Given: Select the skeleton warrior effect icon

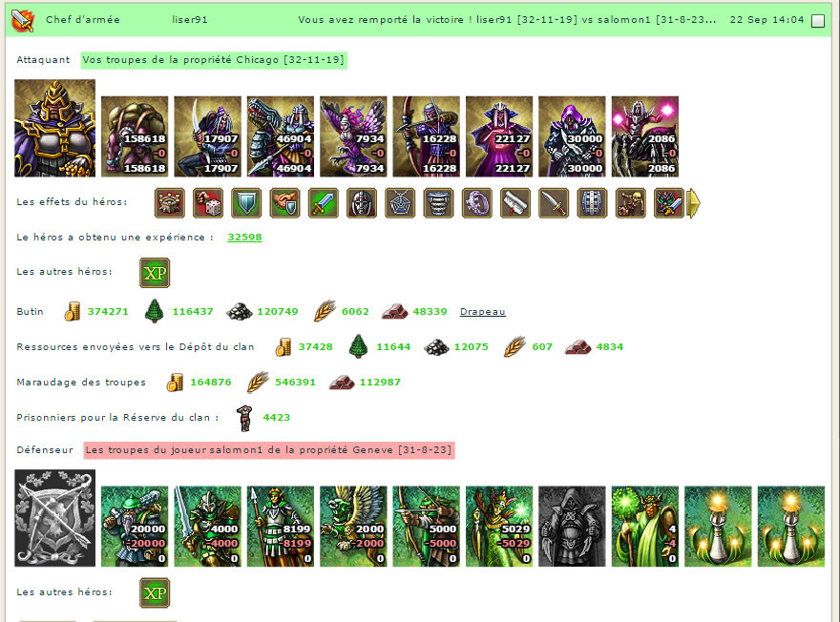Looking at the screenshot, I should pyautogui.click(x=631, y=203).
